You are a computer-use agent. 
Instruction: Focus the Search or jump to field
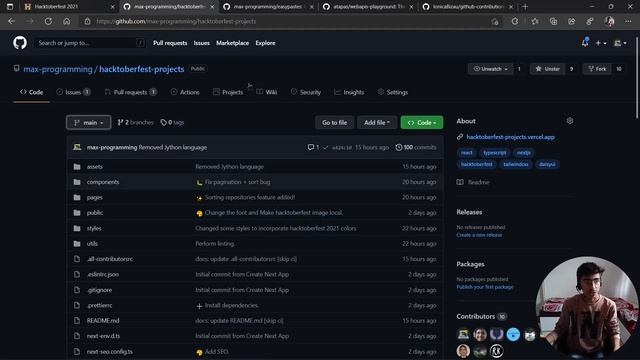click(x=89, y=43)
